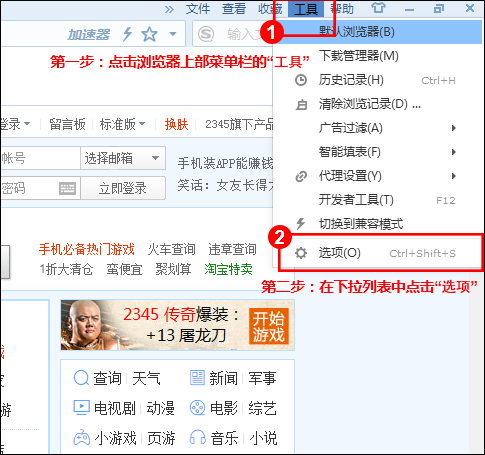Expand the dropdown arrow next to star
485x455 pixels.
[173, 34]
